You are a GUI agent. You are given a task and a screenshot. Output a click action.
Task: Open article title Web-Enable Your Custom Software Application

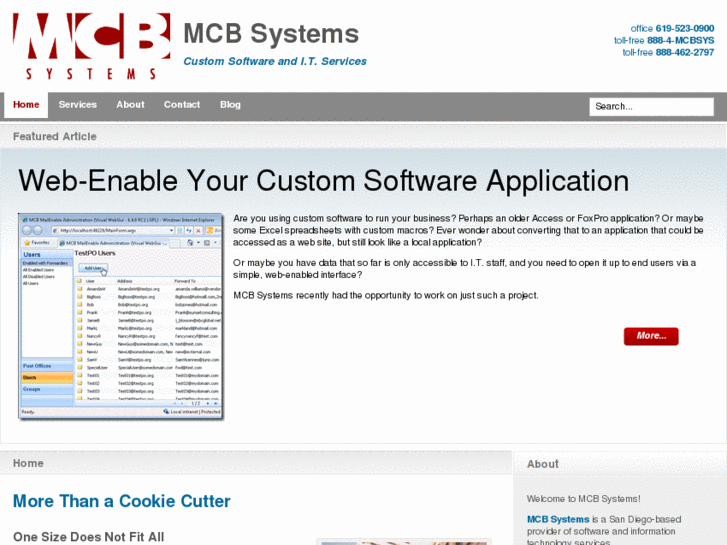(x=323, y=181)
